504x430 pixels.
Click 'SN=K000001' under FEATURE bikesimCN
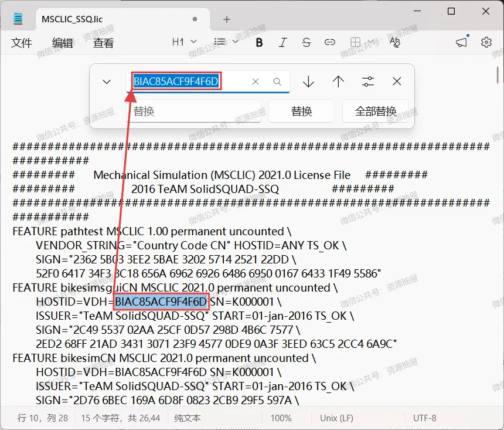(x=241, y=373)
